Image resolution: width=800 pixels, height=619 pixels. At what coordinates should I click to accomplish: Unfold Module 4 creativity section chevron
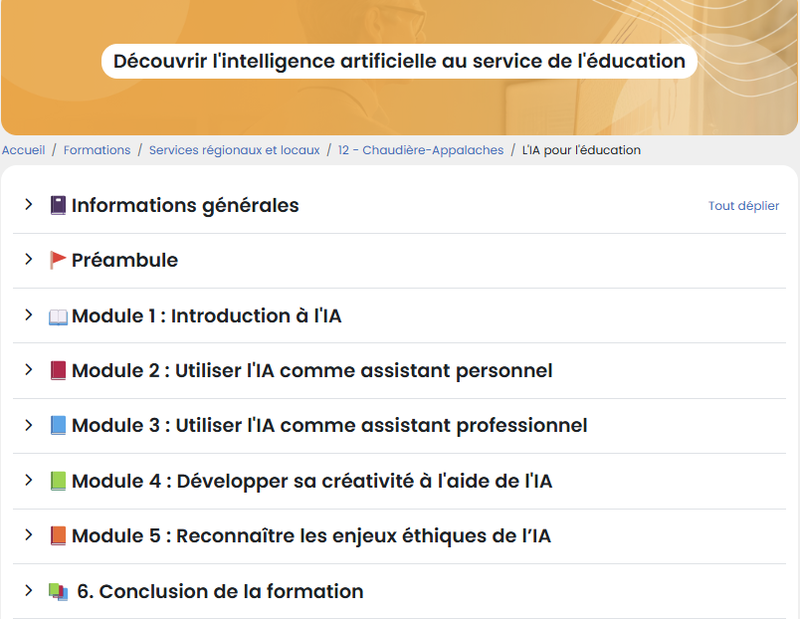point(29,480)
